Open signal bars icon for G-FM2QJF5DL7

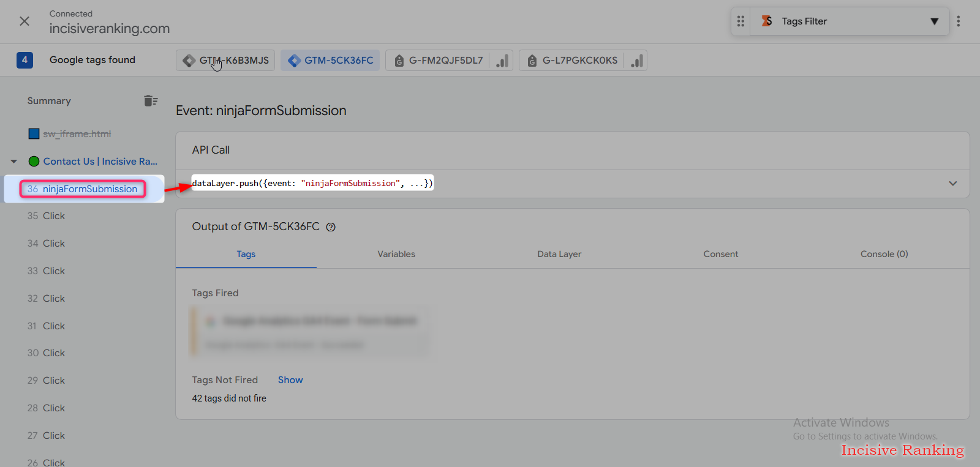point(502,61)
